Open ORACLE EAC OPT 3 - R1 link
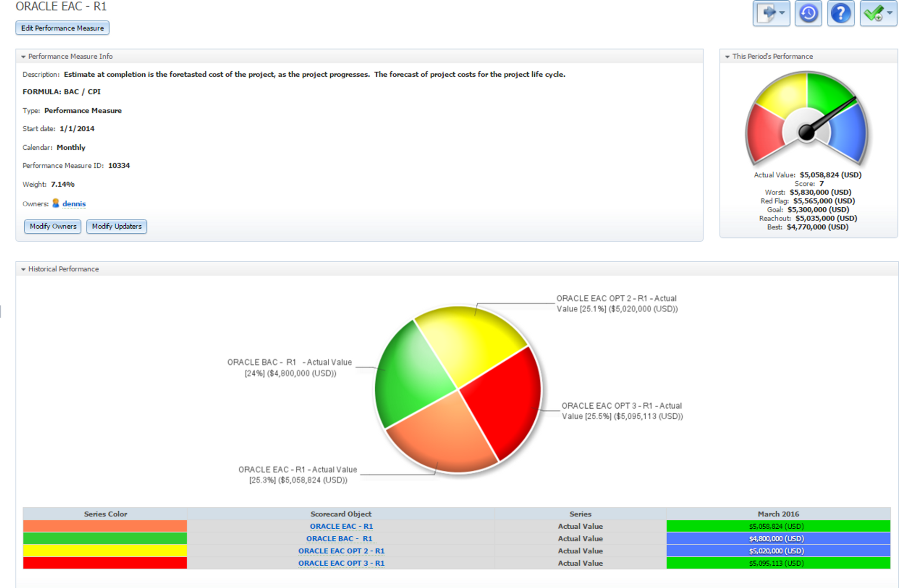The image size is (911, 588). pos(341,563)
